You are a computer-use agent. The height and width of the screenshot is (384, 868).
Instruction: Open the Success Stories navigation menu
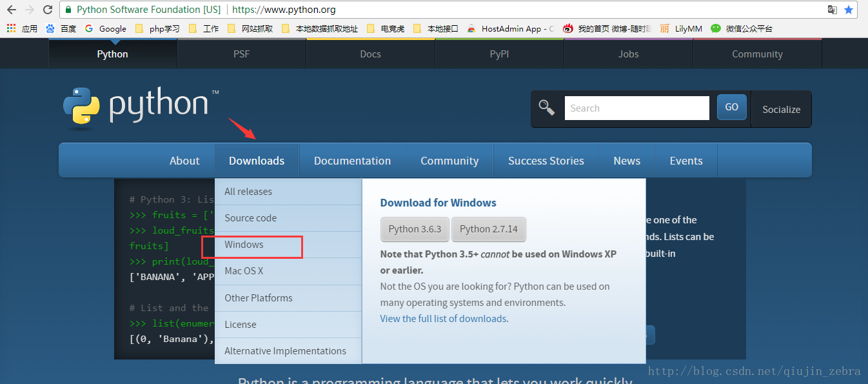[546, 161]
